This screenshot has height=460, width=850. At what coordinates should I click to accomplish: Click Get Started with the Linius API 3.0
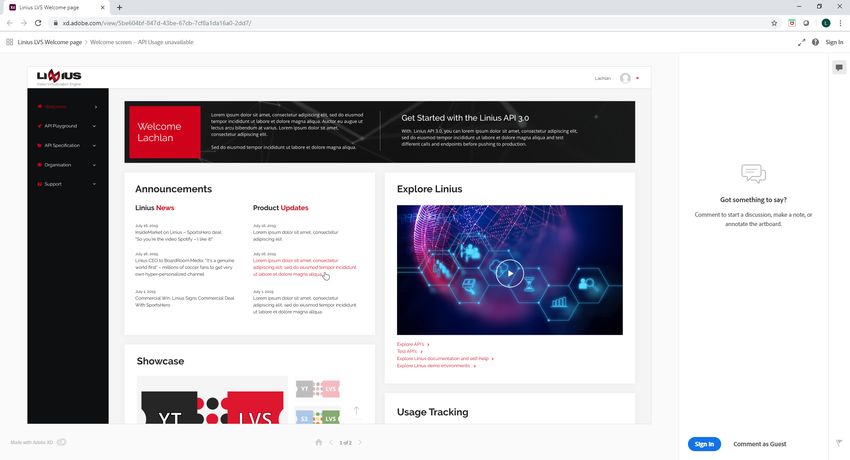465,118
